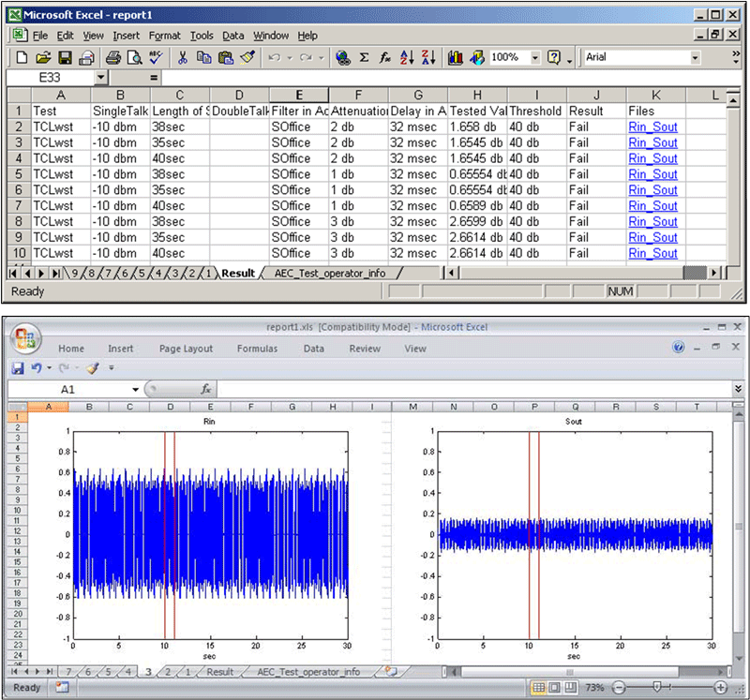The width and height of the screenshot is (750, 700).
Task: Click the formula bar field in the new Excel window
Action: tap(474, 389)
